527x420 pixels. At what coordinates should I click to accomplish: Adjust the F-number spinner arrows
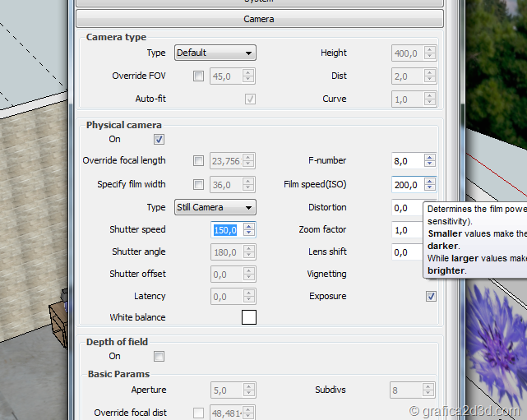click(x=430, y=161)
